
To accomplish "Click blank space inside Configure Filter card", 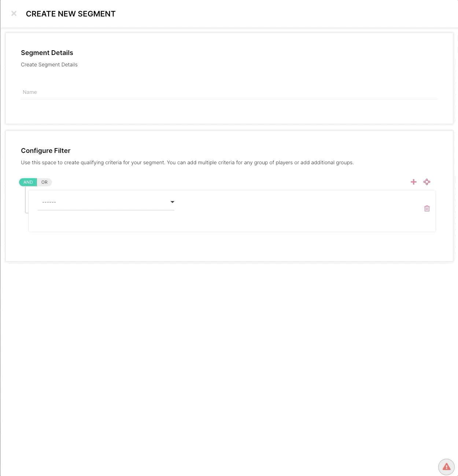I will point(220,248).
